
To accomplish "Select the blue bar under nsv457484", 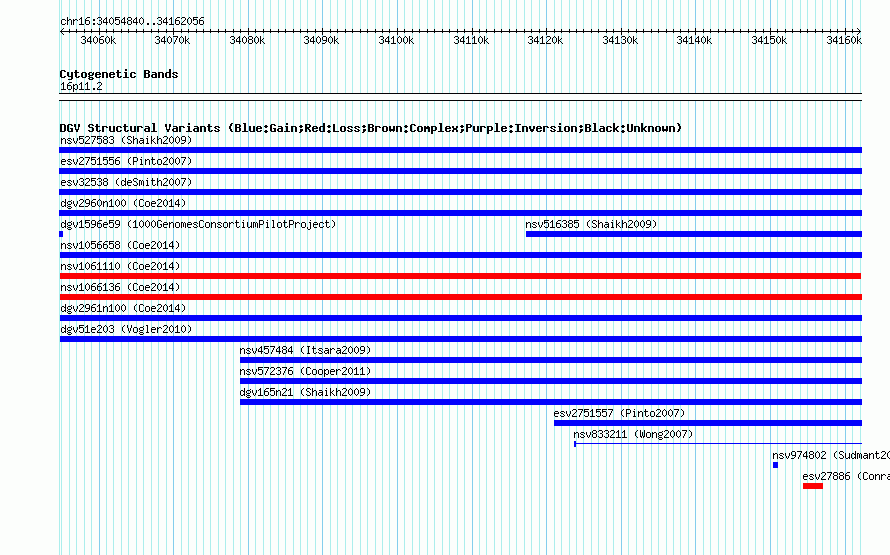I will tap(551, 360).
